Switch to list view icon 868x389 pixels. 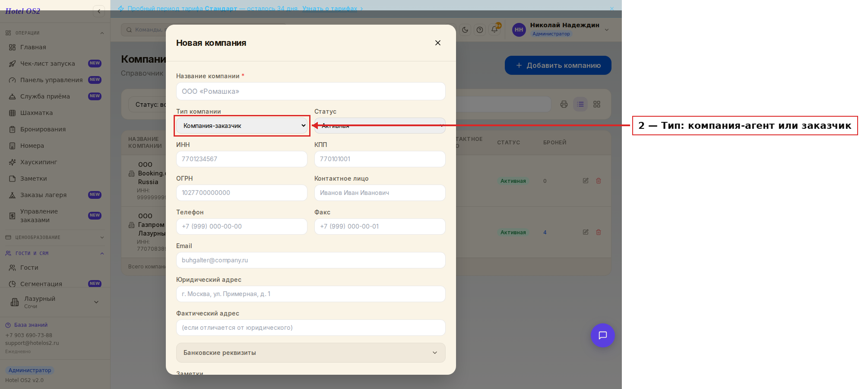(580, 104)
